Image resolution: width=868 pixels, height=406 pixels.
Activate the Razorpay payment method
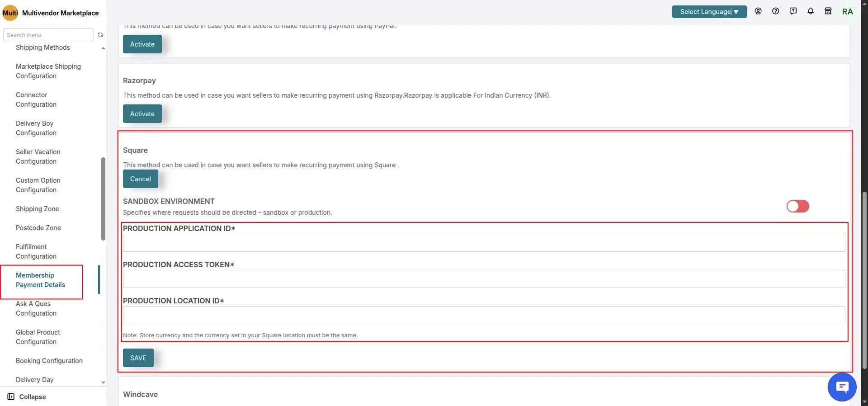click(x=142, y=114)
